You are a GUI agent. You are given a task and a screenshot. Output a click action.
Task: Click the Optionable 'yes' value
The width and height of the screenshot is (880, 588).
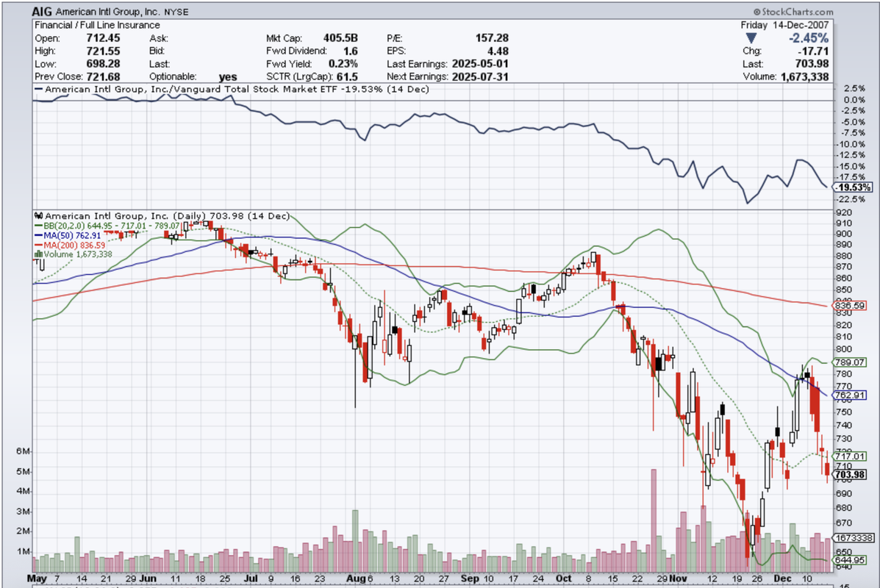[x=228, y=77]
